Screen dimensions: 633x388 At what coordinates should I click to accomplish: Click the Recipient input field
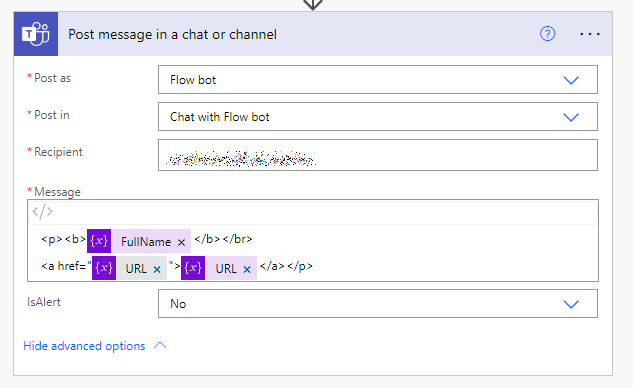377,155
